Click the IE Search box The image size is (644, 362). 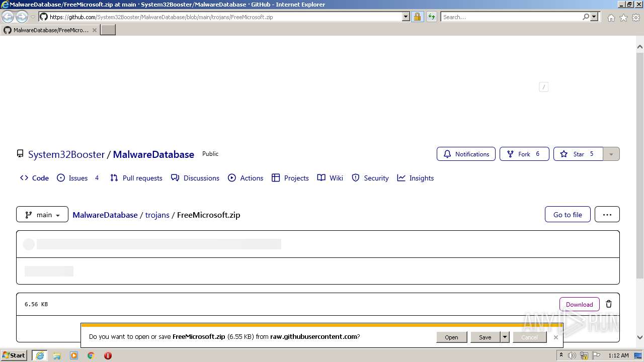point(511,17)
